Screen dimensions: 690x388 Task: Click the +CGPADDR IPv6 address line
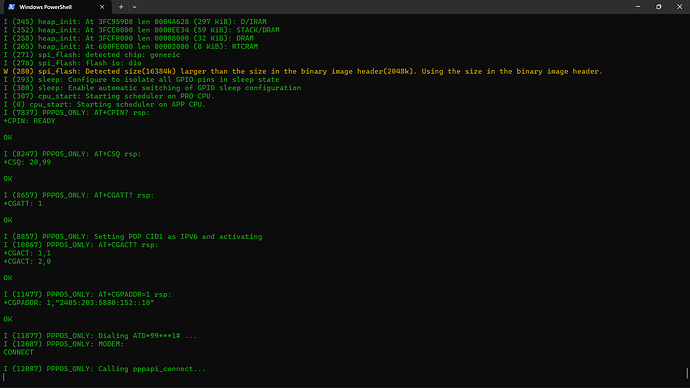tap(79, 303)
